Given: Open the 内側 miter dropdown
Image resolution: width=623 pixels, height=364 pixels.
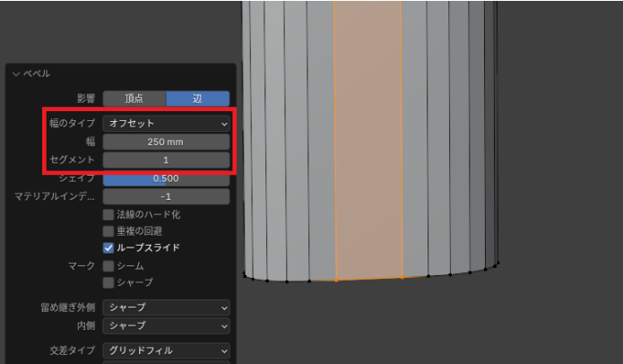Looking at the screenshot, I should (166, 325).
